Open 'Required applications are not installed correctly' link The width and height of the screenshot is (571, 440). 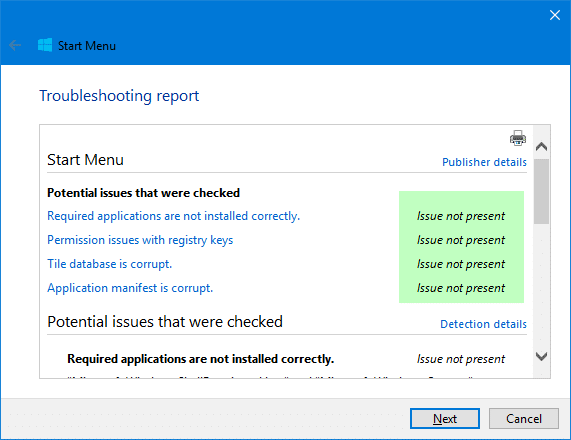173,216
